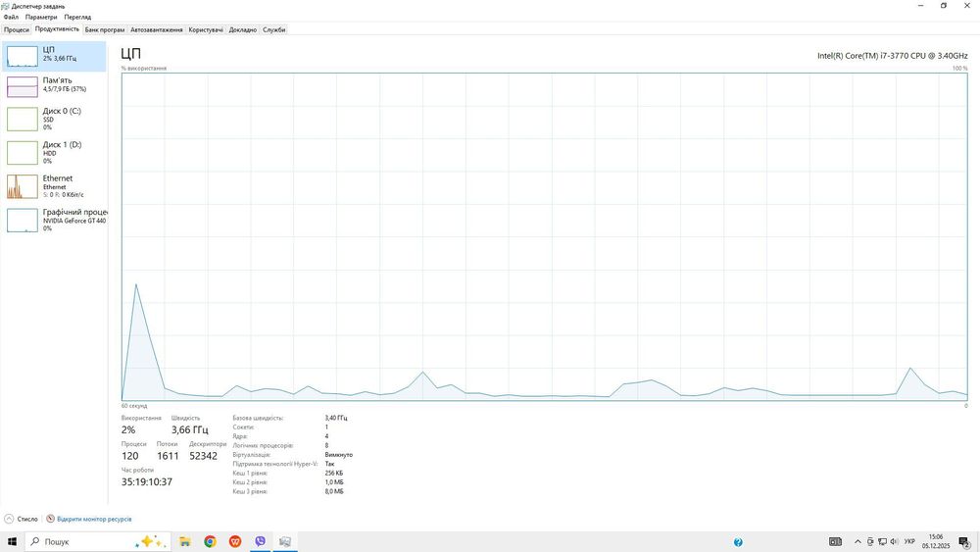Click the battery-like taskbar widget icon
The width and height of the screenshot is (980, 552).
pyautogui.click(x=835, y=541)
